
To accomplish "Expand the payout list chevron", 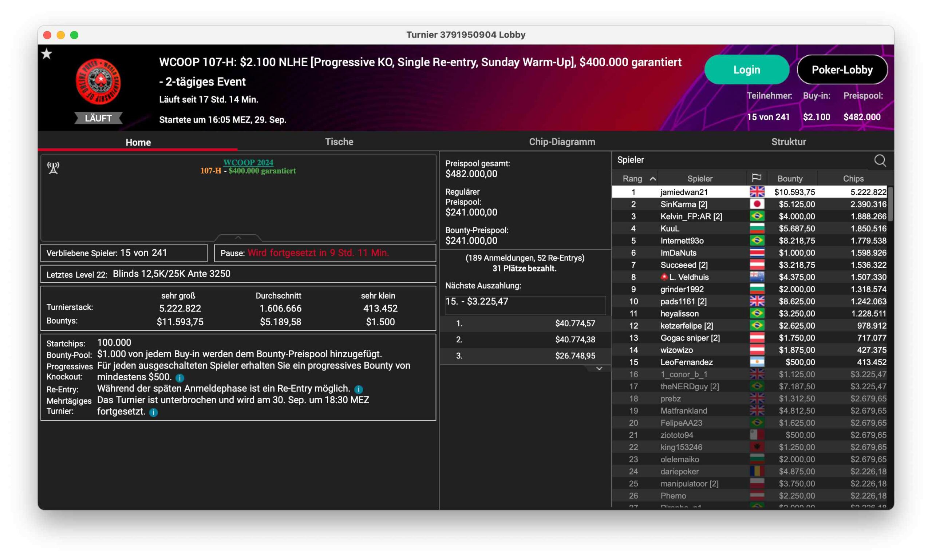I will [x=599, y=368].
